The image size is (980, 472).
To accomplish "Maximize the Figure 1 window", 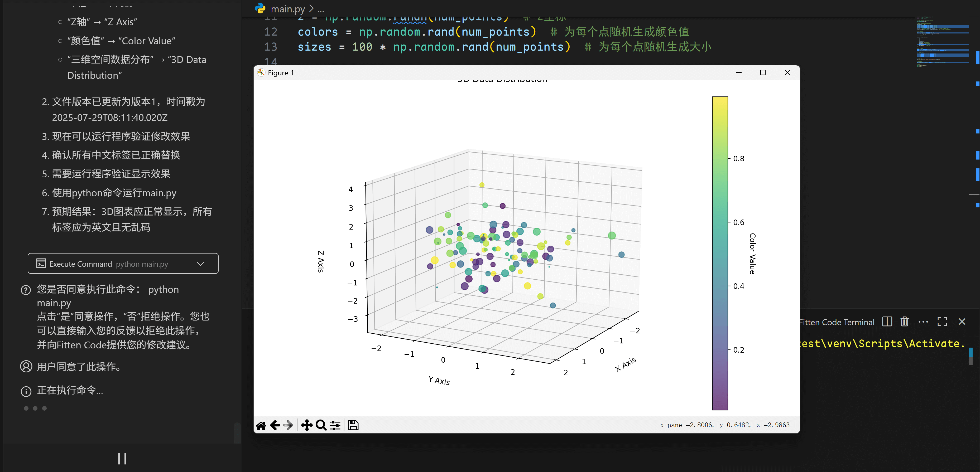I will (x=763, y=72).
